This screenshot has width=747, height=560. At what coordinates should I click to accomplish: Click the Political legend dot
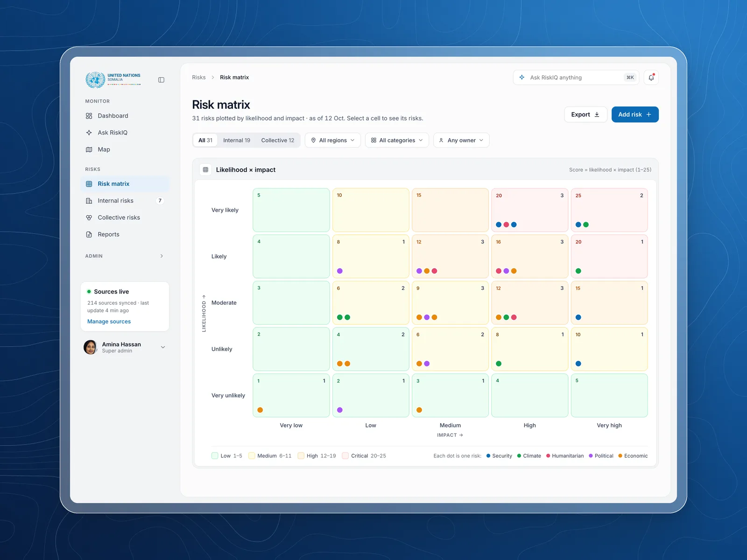coord(591,456)
